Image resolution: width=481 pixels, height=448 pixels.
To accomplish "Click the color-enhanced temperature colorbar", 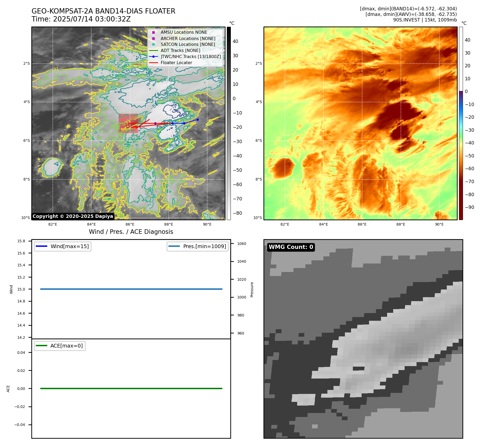I will coord(461,123).
